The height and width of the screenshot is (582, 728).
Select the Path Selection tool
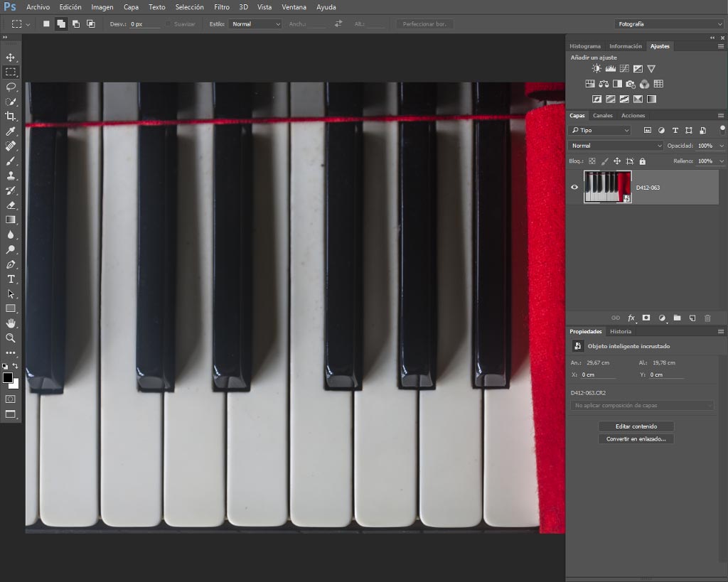coord(10,293)
